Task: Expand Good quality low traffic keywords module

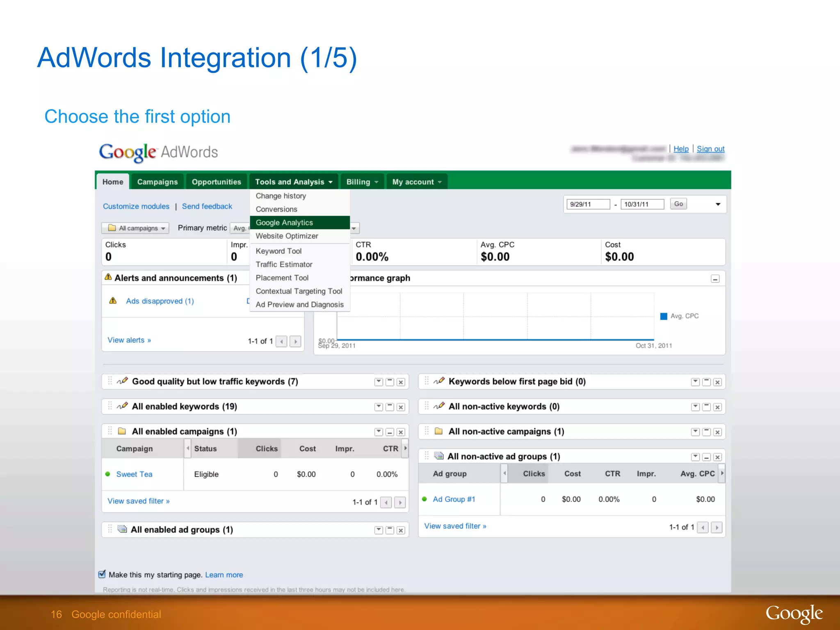Action: pos(390,382)
